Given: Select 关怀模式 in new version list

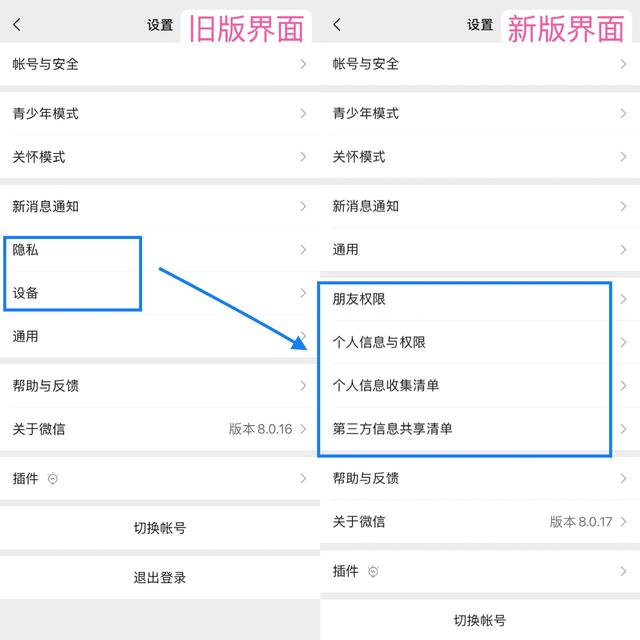Looking at the screenshot, I should tap(480, 157).
